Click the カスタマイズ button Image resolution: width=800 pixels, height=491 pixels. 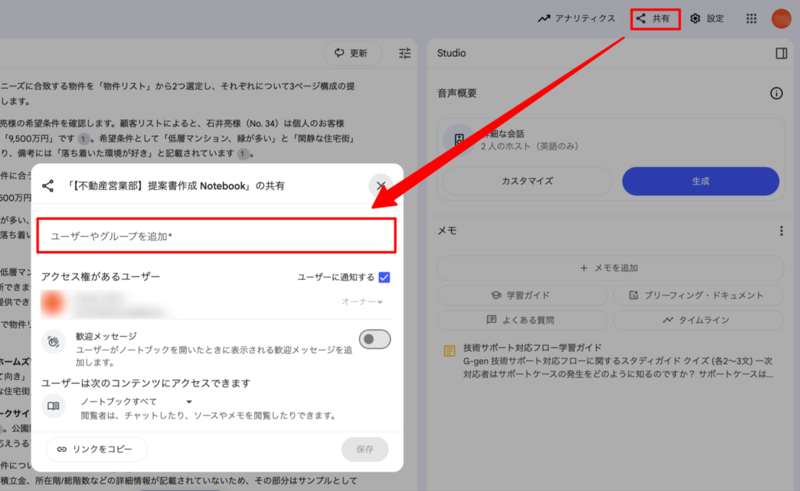[x=527, y=181]
